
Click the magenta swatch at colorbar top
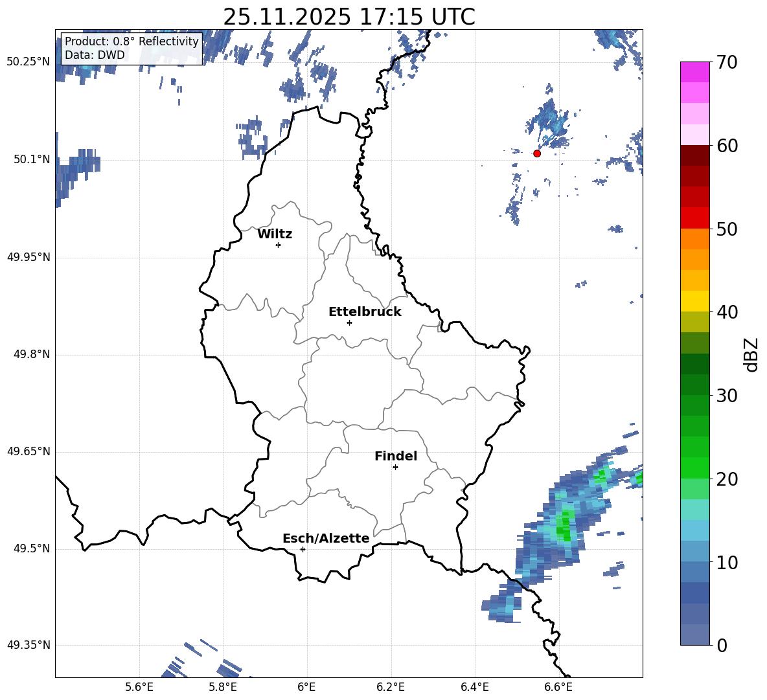[x=694, y=72]
